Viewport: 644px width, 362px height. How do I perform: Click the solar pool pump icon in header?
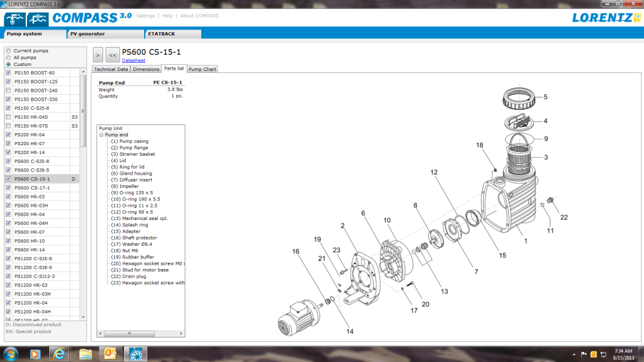tap(38, 19)
